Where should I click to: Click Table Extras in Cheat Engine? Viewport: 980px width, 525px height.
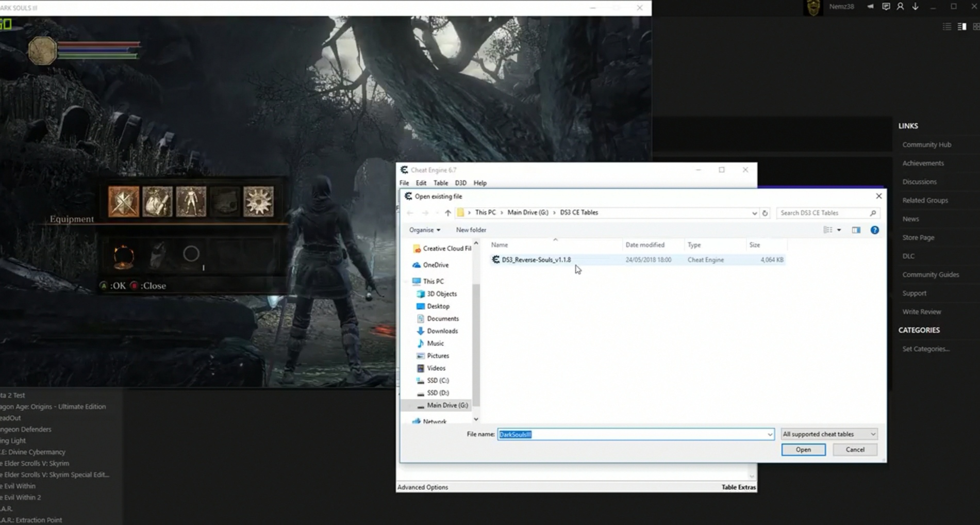point(738,487)
